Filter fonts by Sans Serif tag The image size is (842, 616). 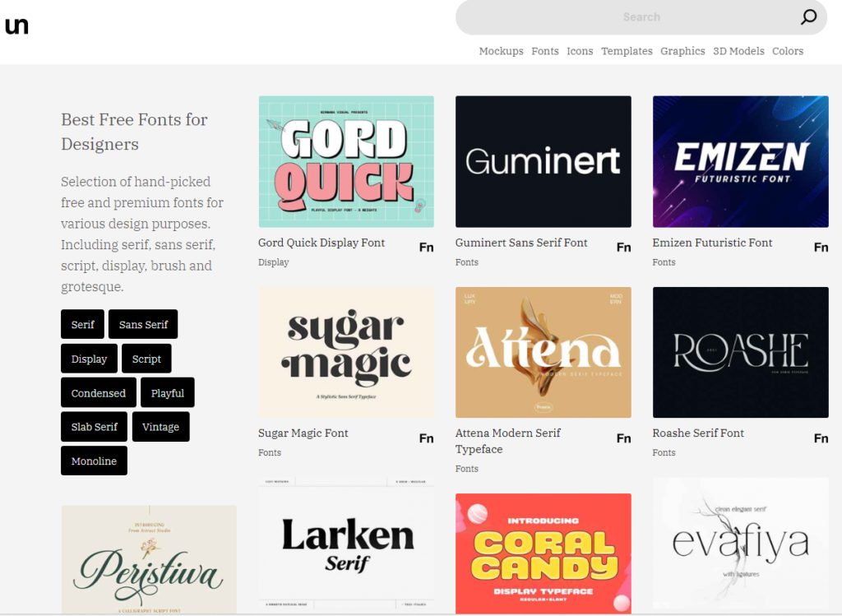tap(143, 324)
